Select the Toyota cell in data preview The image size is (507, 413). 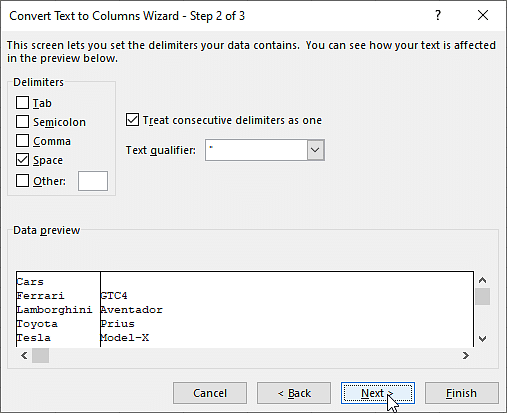point(37,324)
